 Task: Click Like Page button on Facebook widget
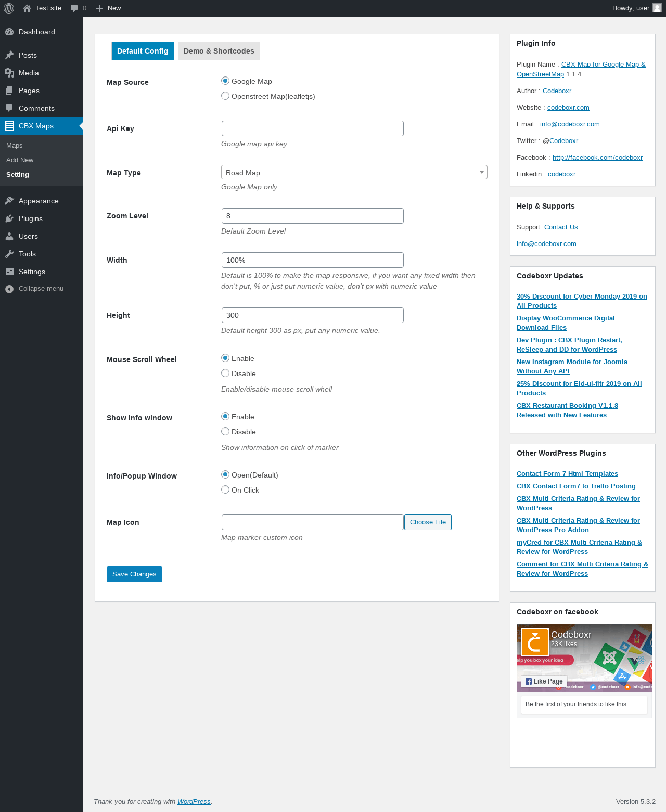pos(544,681)
